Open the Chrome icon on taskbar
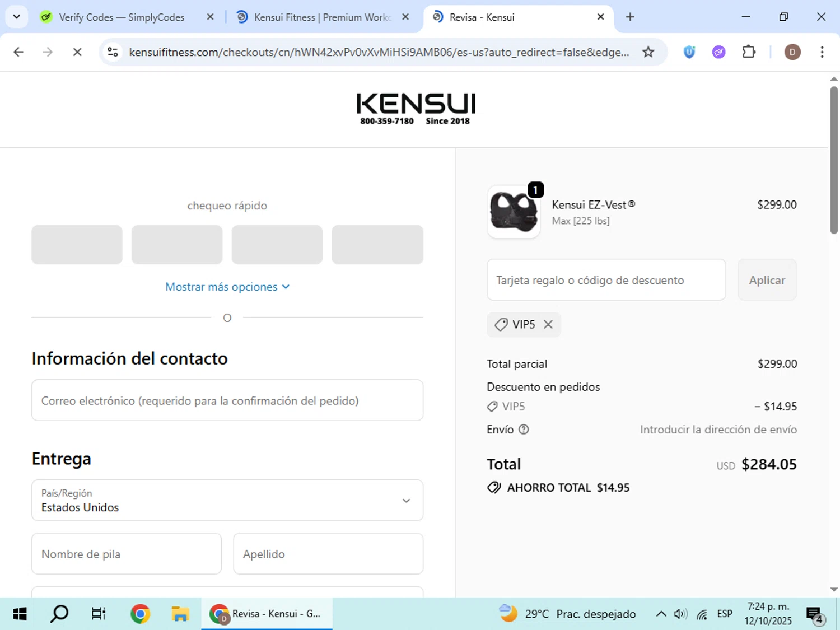The image size is (840, 630). click(x=140, y=614)
